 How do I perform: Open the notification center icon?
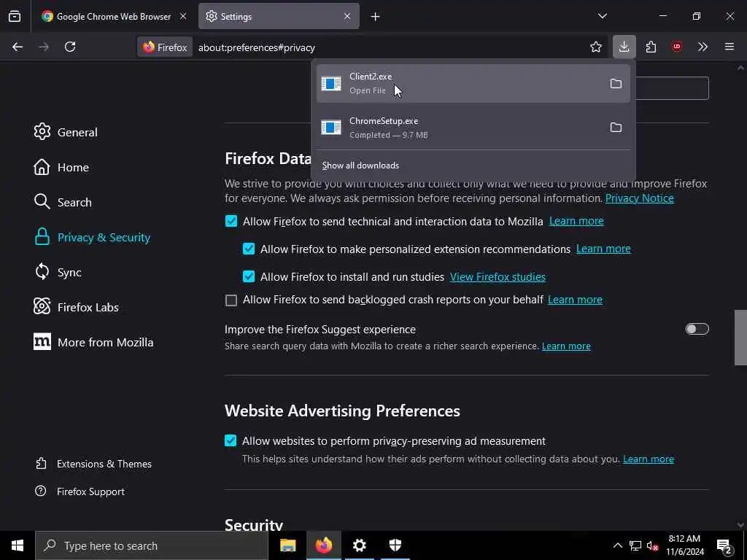724,545
